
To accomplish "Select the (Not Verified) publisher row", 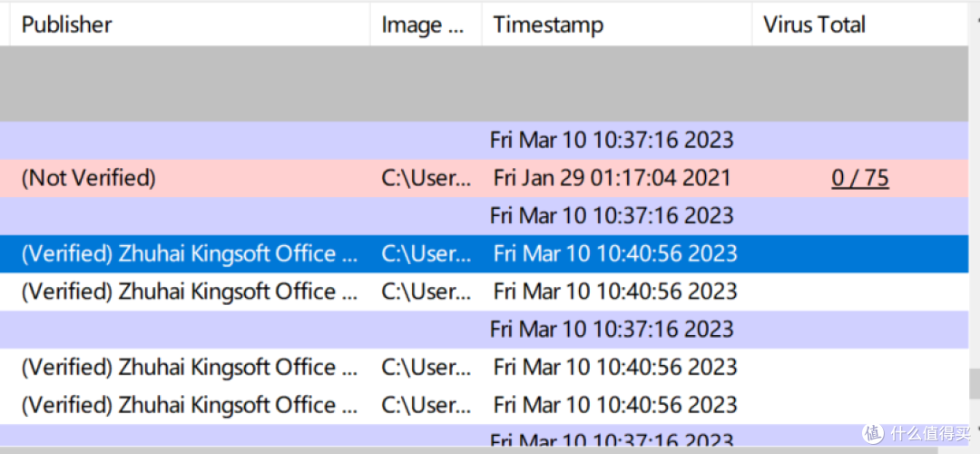I will pyautogui.click(x=485, y=179).
